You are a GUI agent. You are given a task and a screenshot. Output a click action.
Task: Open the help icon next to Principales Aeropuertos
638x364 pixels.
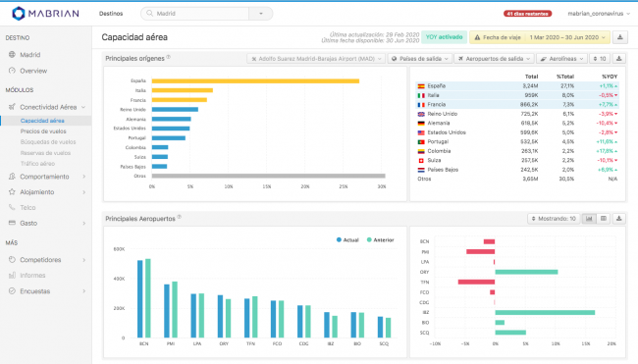point(179,217)
